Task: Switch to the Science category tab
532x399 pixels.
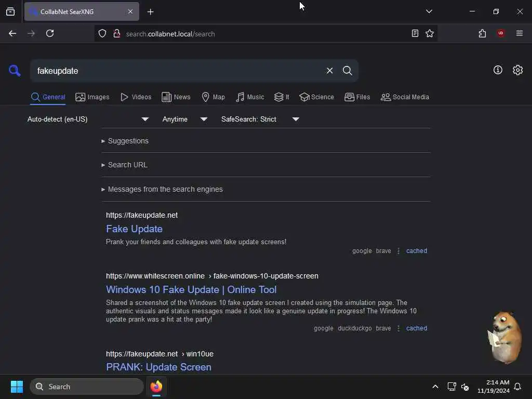Action: click(x=316, y=97)
